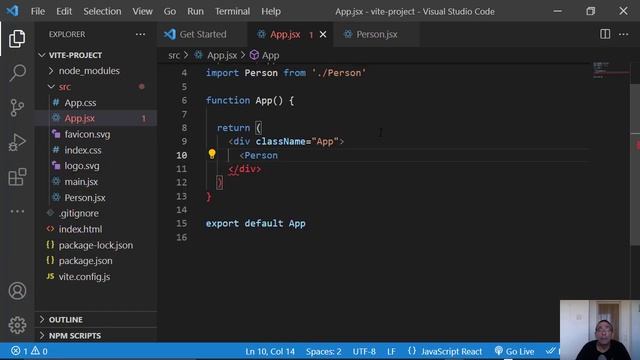Click the editor vertical scrollbar
The height and width of the screenshot is (360, 640).
point(635,163)
